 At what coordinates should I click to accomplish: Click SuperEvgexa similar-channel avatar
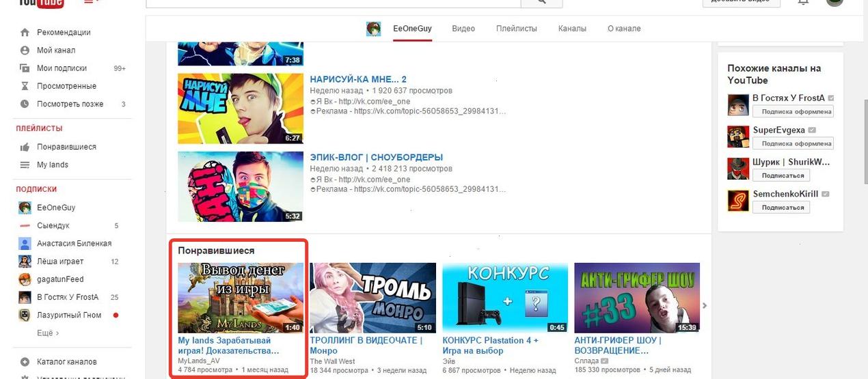(x=738, y=137)
